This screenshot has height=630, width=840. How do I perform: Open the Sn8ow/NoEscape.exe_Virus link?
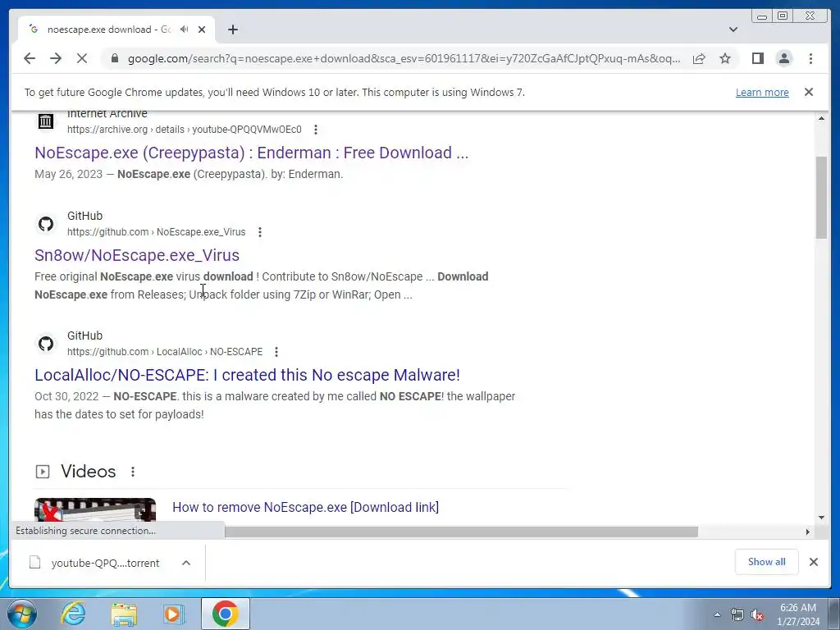click(x=137, y=255)
